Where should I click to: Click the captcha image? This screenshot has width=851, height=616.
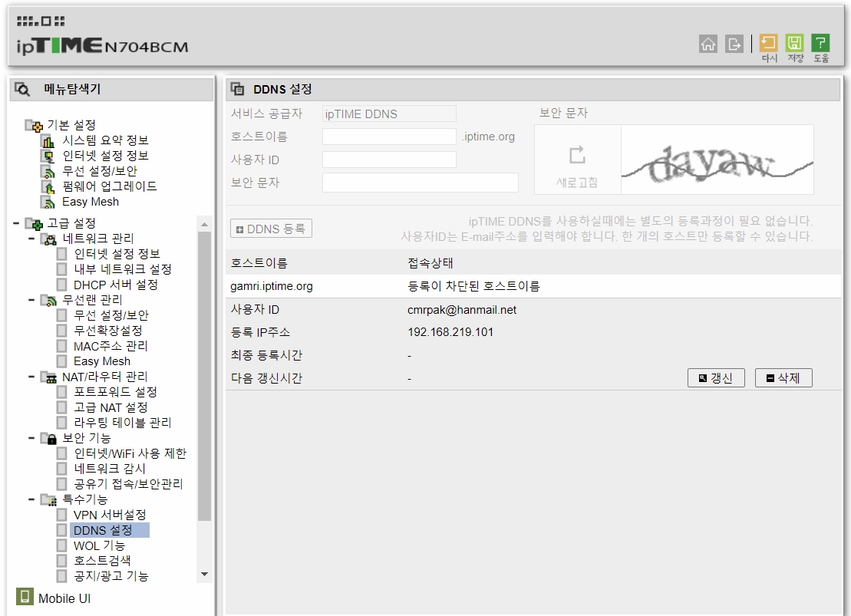(717, 160)
